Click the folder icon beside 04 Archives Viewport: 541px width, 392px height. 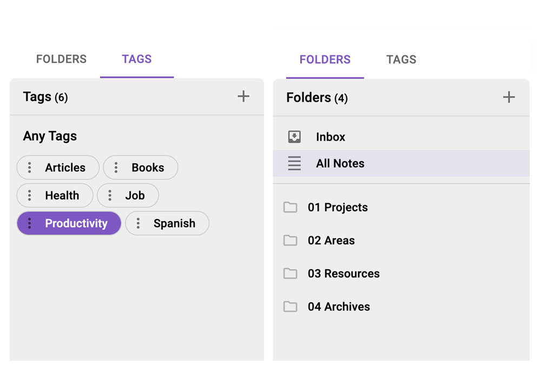pos(291,307)
